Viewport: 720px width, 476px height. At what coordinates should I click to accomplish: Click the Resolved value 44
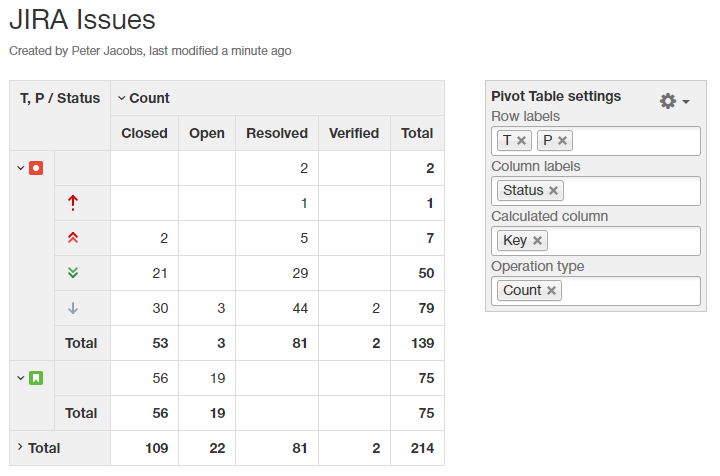click(x=300, y=308)
